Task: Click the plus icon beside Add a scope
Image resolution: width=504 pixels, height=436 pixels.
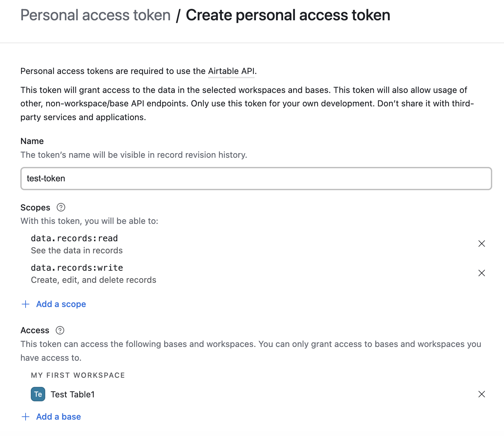Action: pyautogui.click(x=26, y=304)
